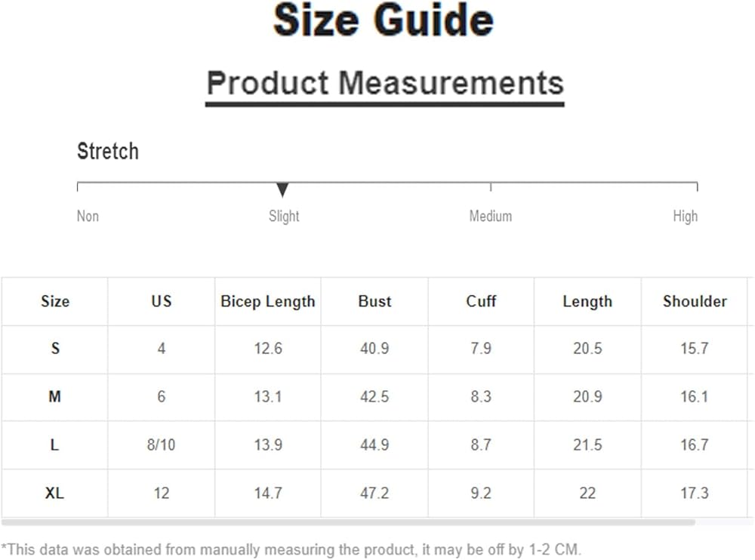Click the manual measurement footnote text
This screenshot has width=755, height=560.
pos(291,549)
